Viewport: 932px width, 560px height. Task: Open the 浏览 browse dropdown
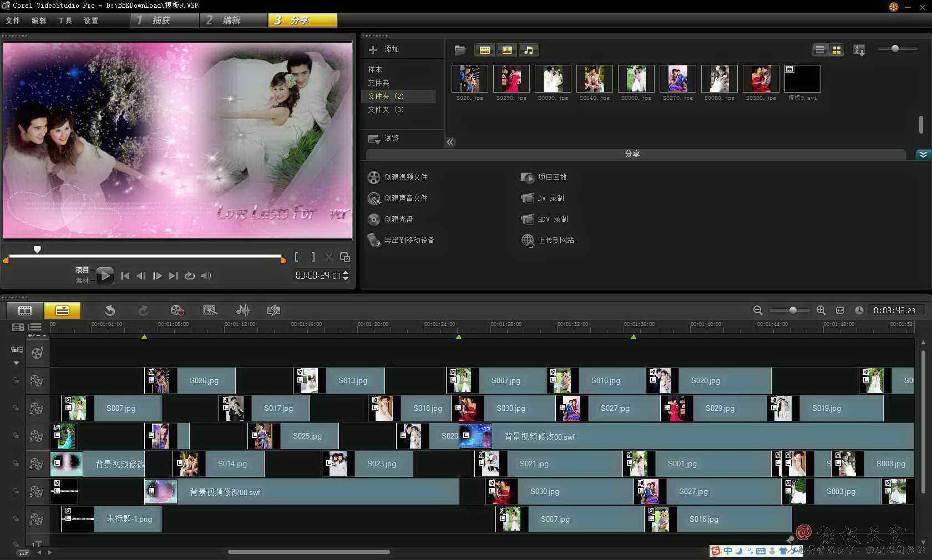[x=383, y=139]
